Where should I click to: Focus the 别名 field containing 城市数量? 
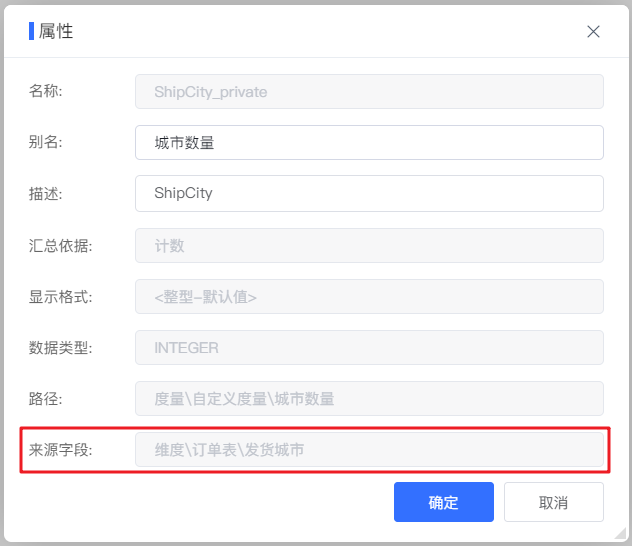[369, 143]
